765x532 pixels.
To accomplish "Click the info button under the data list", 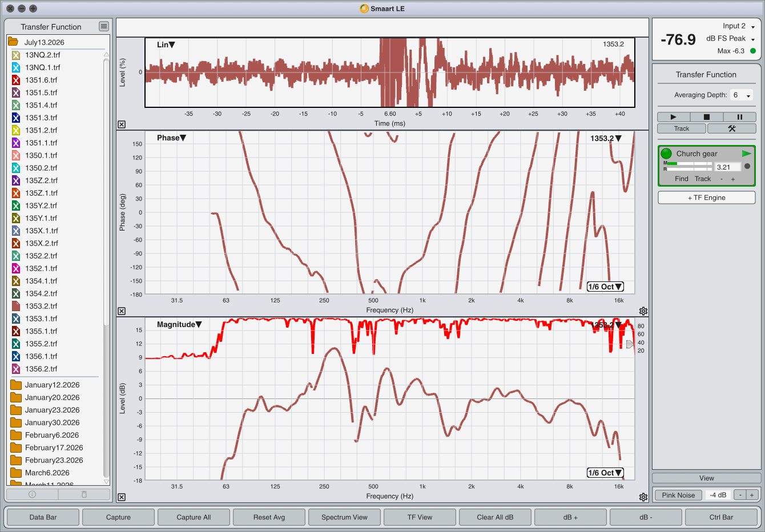I will [32, 494].
